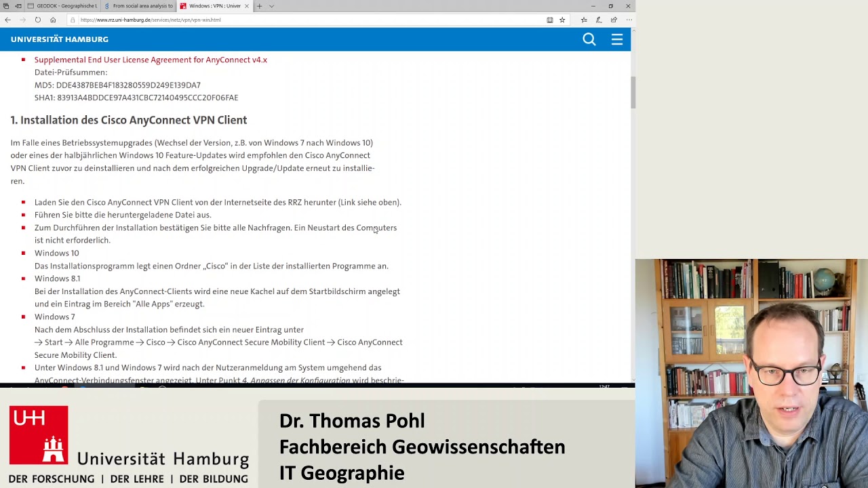Click text 'Führen Sie bitte die heruntergeladene Datei aus.'
The height and width of the screenshot is (488, 868).
tap(123, 215)
